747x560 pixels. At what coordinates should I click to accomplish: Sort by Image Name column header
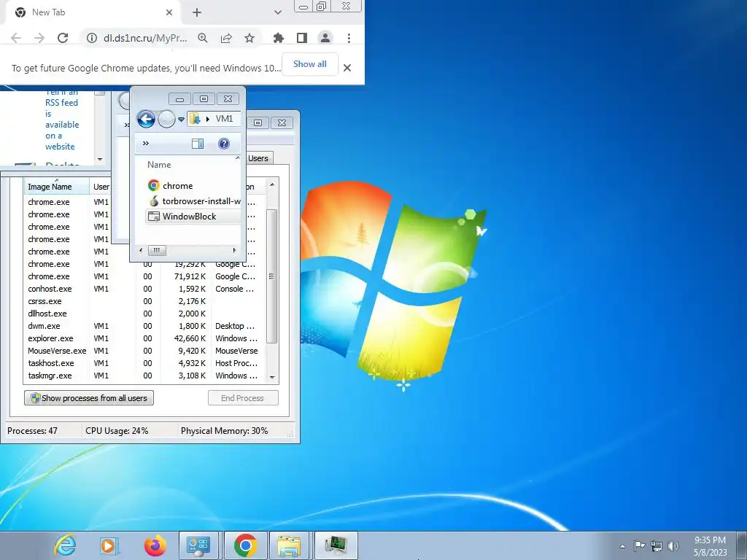click(56, 187)
